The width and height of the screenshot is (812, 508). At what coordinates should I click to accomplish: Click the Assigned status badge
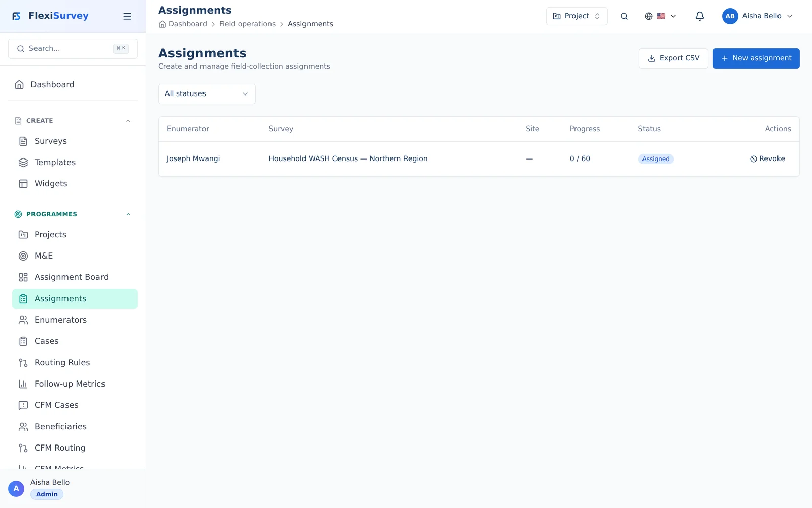click(656, 159)
